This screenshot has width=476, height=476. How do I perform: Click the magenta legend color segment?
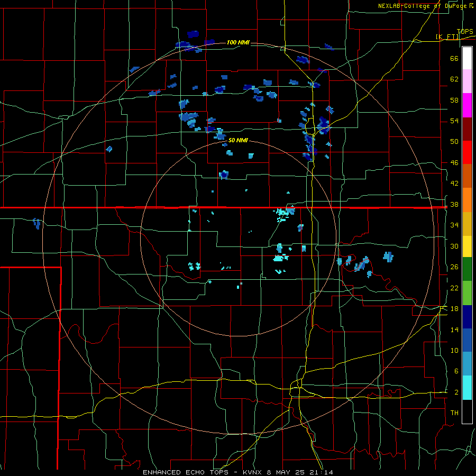[467, 105]
